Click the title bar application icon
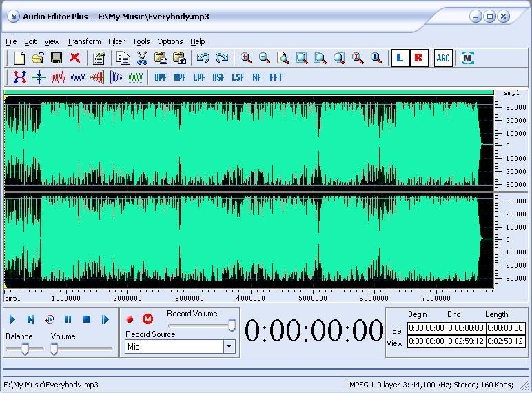This screenshot has width=532, height=393. point(13,17)
